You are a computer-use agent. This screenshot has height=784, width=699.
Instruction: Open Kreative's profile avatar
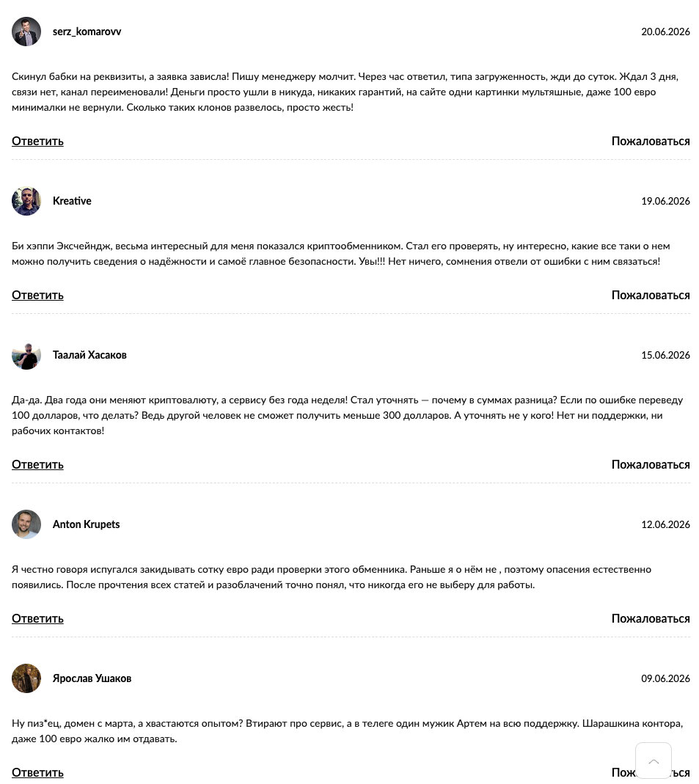point(26,201)
